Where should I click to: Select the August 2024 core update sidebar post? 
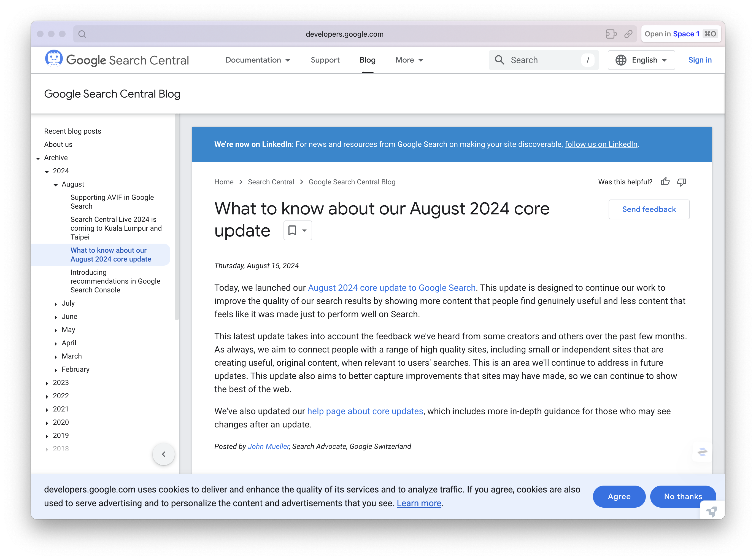(x=111, y=255)
